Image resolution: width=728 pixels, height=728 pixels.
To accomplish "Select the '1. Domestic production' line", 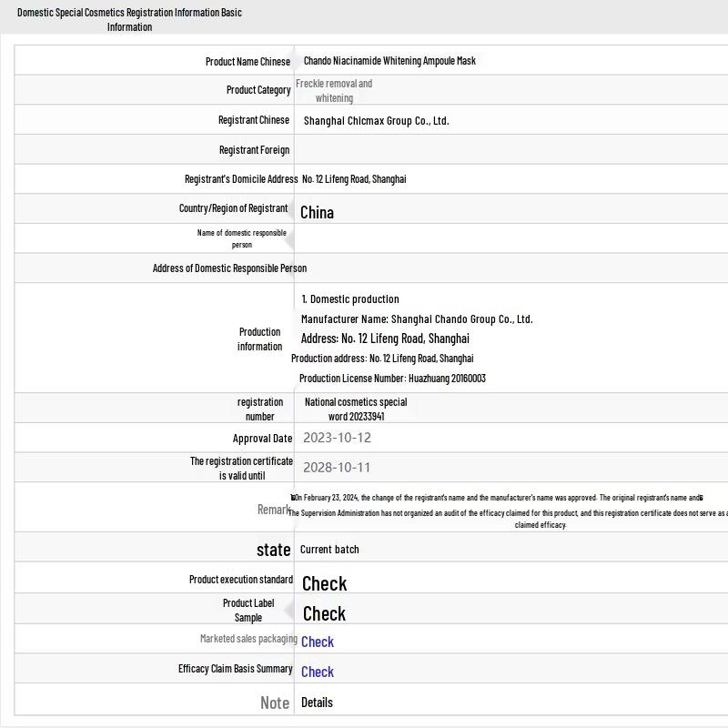I will (x=350, y=299).
